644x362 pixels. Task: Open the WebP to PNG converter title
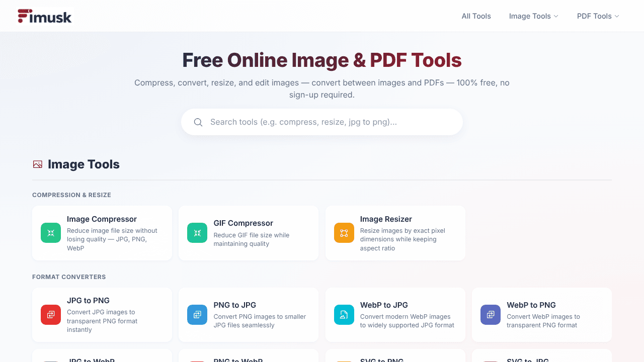tap(531, 305)
